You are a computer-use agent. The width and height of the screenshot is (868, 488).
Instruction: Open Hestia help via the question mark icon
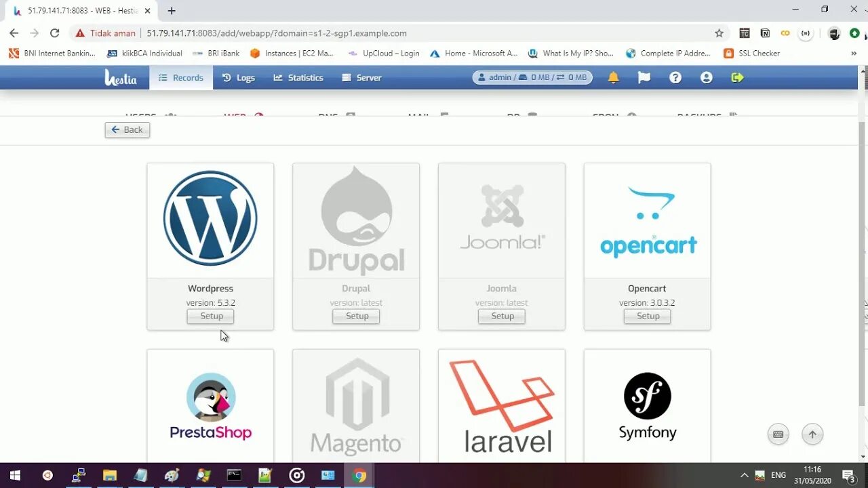coord(675,77)
